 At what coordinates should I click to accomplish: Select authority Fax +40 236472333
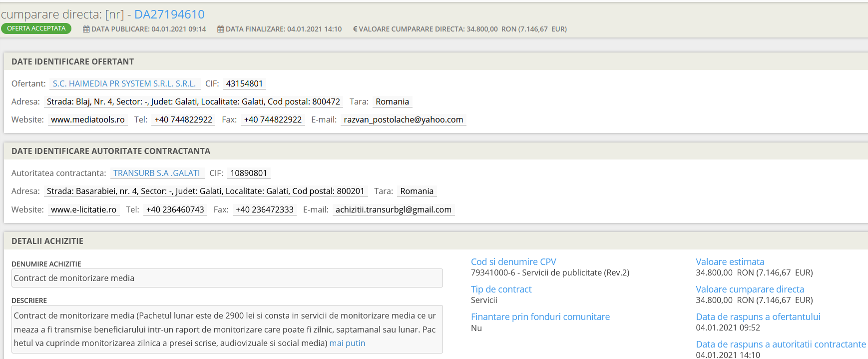265,209
